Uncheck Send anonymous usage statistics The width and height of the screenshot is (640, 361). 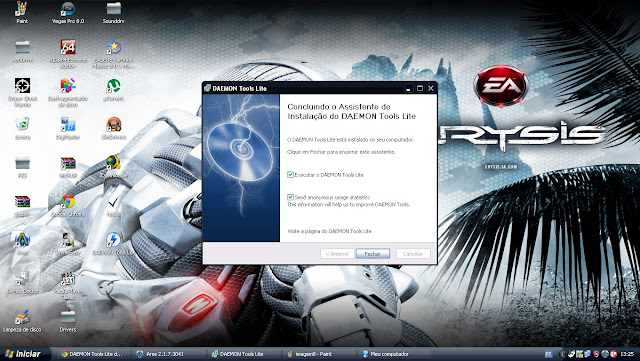(x=290, y=197)
